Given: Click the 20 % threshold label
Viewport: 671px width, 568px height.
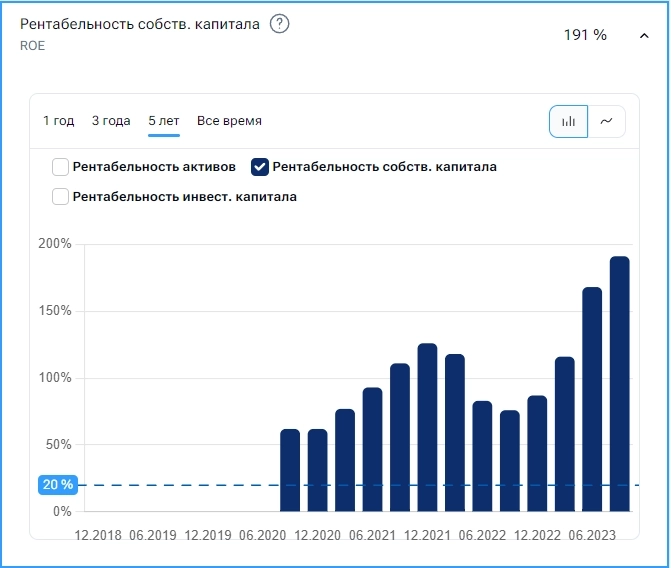Looking at the screenshot, I should pyautogui.click(x=58, y=485).
